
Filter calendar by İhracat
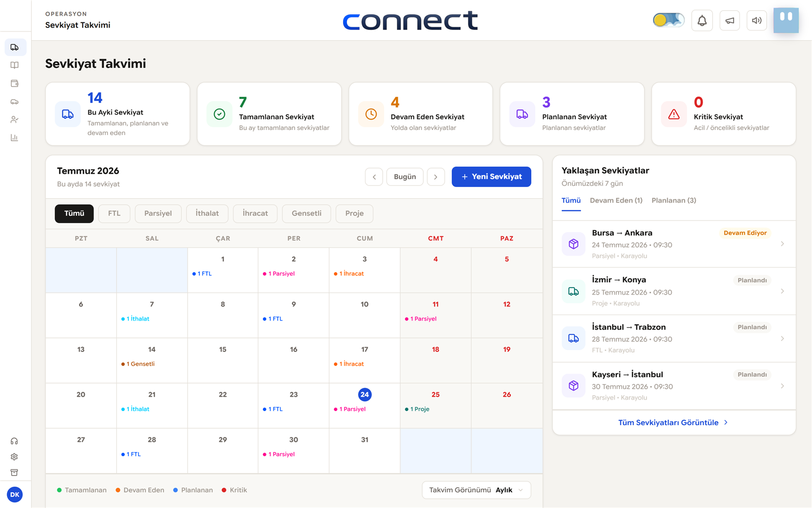[x=255, y=213]
